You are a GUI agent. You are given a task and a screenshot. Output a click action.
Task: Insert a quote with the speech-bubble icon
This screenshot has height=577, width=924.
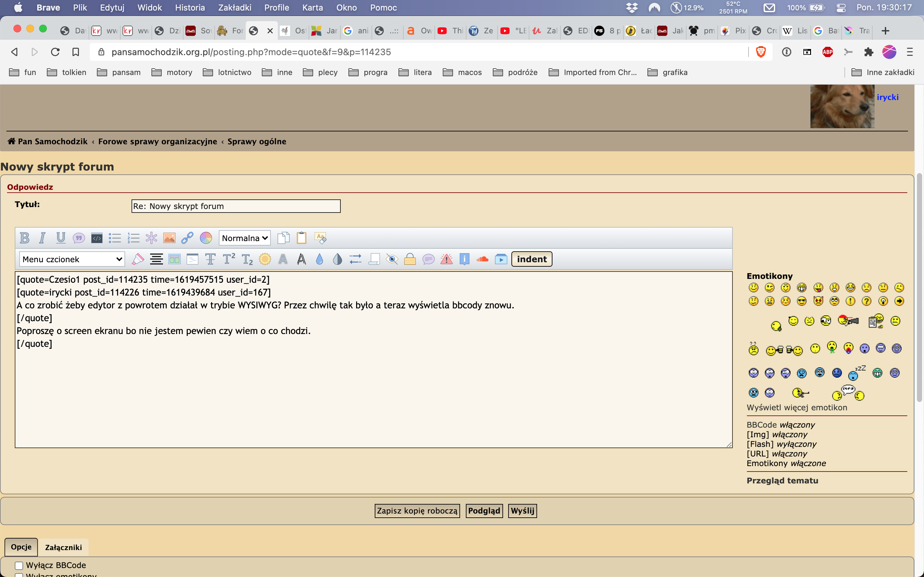click(x=79, y=238)
